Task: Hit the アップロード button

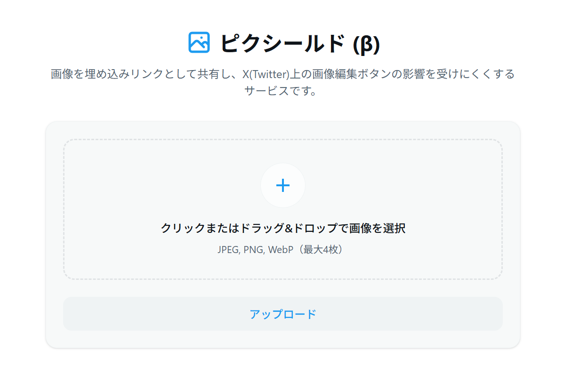Action: [x=283, y=314]
